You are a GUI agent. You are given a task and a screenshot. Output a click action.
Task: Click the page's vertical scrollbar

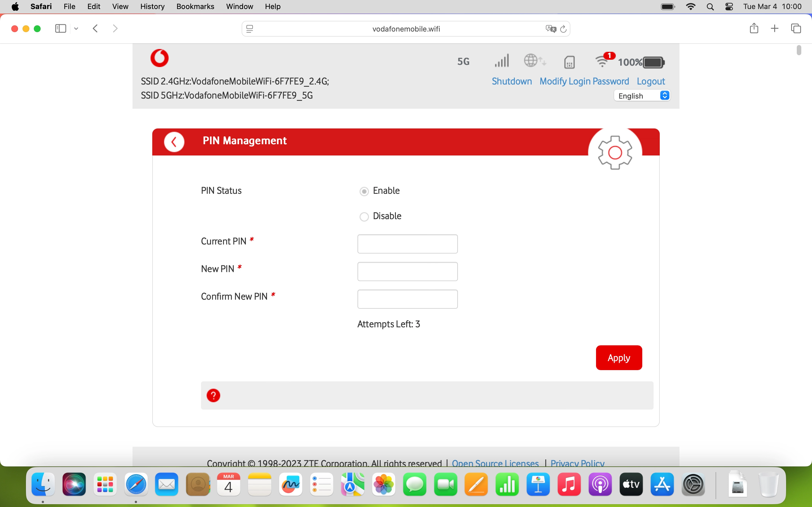[798, 50]
